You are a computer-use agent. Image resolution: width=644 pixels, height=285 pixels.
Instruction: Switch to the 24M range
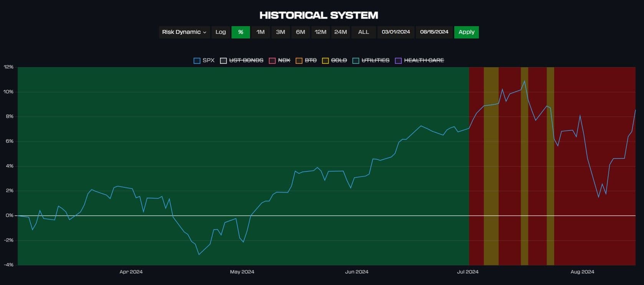[x=340, y=32]
